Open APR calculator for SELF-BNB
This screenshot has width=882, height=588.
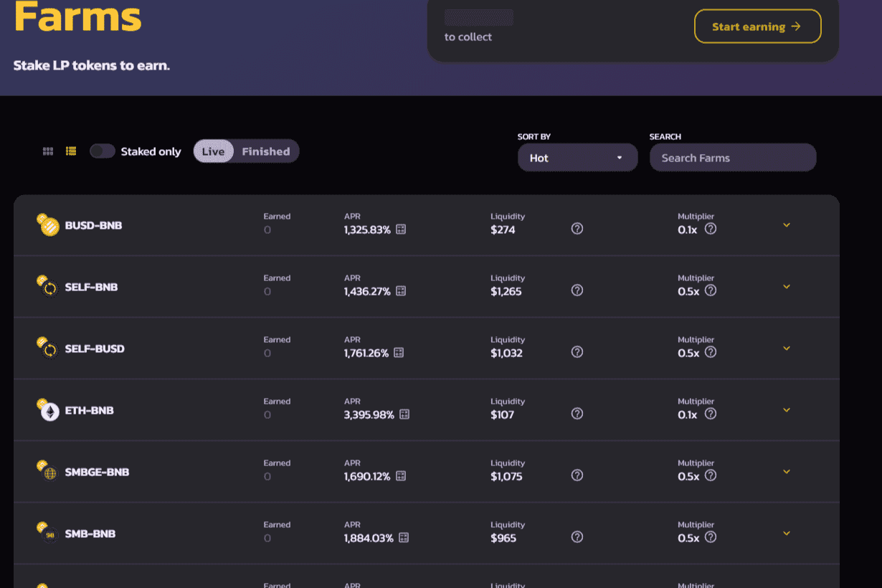click(401, 291)
